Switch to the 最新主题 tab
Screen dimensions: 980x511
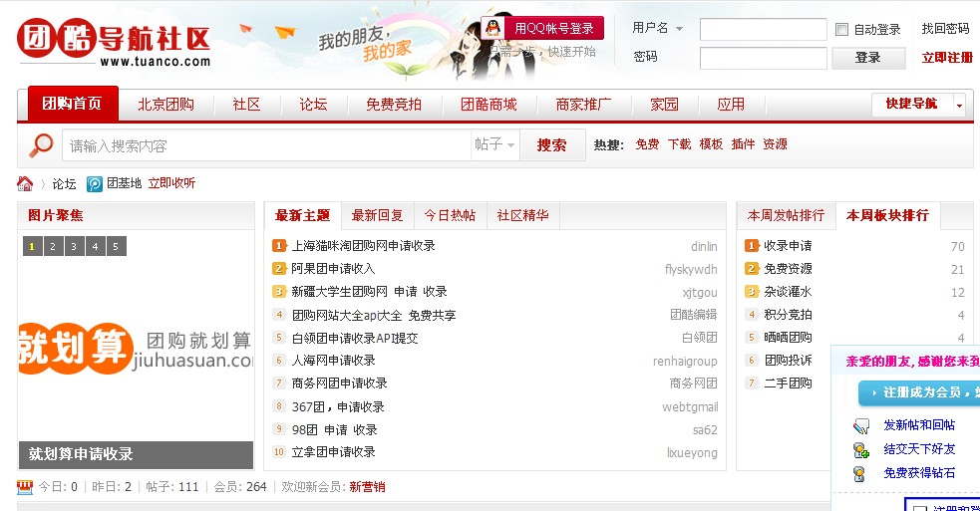(302, 215)
